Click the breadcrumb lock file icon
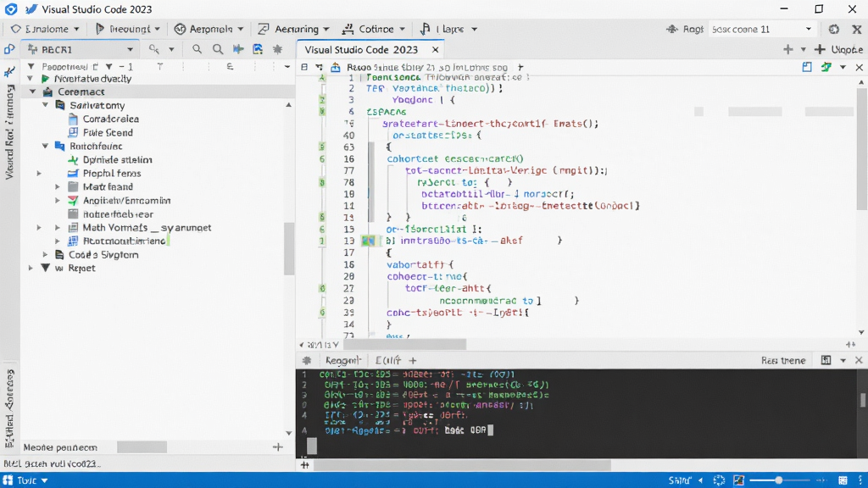 coord(336,68)
